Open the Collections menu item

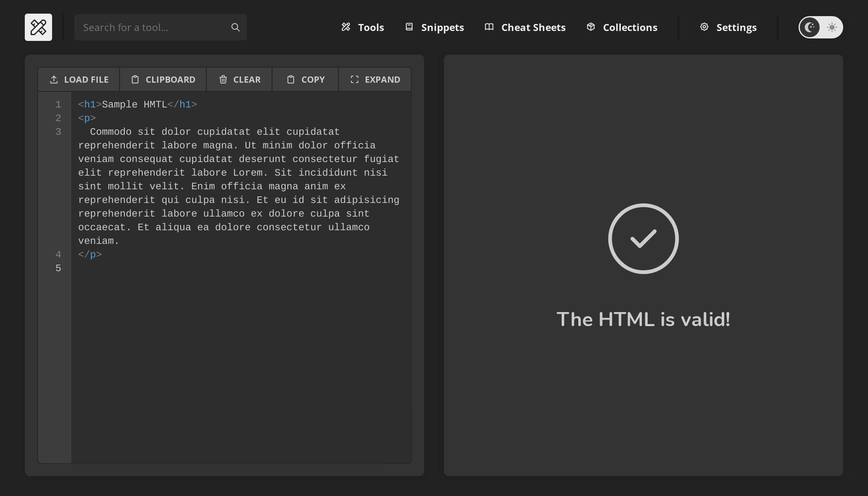point(622,27)
